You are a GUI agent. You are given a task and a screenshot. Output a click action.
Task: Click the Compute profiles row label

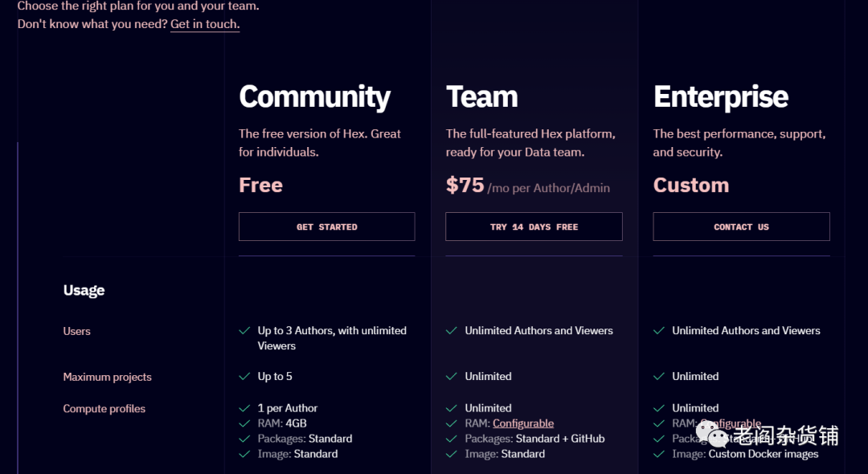pyautogui.click(x=104, y=409)
